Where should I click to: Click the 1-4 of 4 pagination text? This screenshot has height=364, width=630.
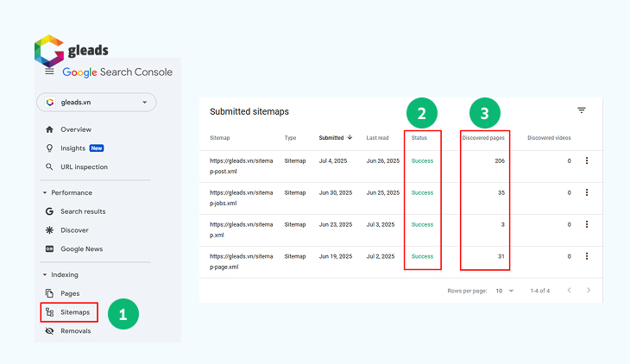pos(540,291)
